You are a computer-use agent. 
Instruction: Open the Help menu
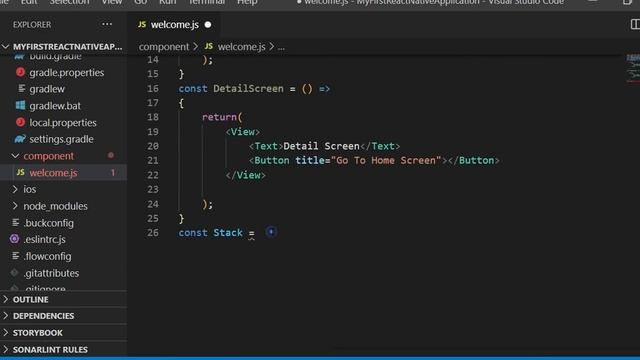pos(247,2)
